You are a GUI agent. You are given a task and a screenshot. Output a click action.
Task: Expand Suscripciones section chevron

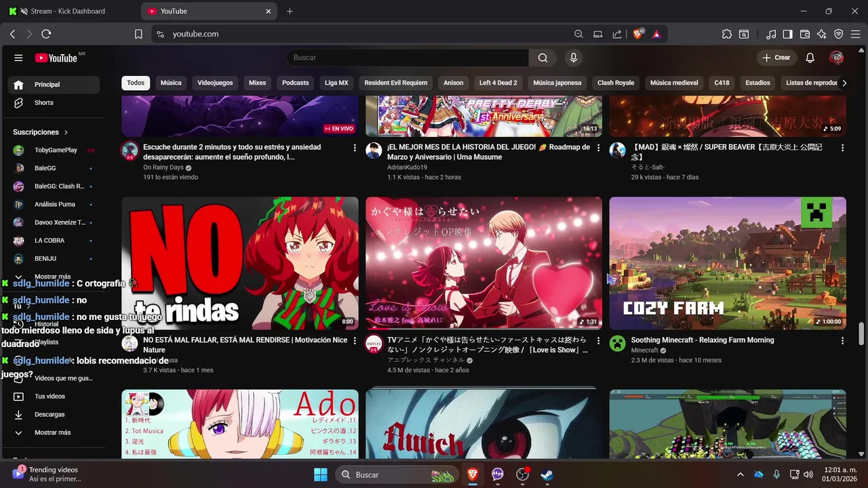(66, 132)
